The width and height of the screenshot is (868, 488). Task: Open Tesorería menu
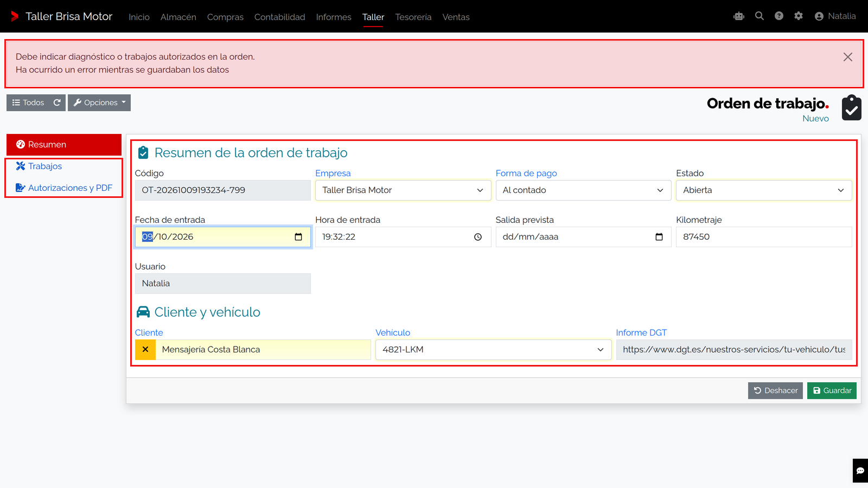(413, 17)
